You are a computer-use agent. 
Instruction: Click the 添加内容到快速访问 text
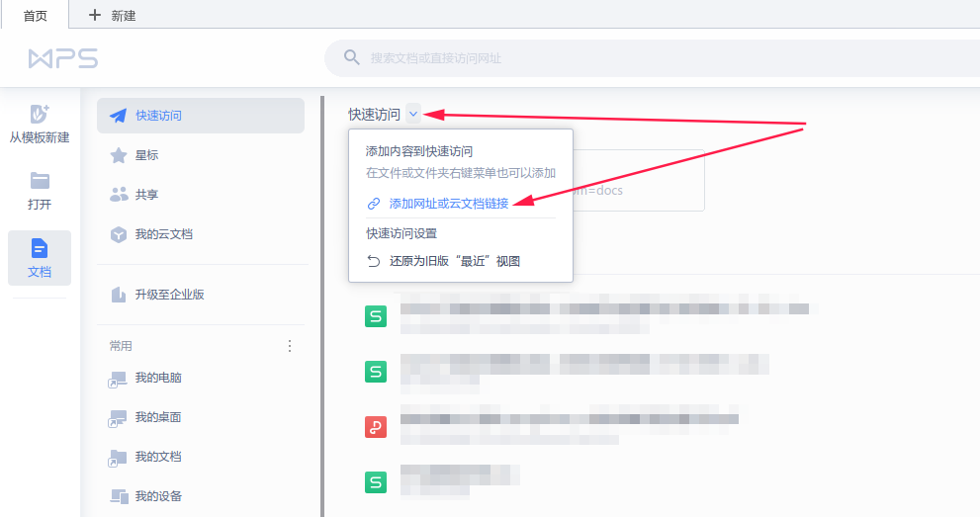coord(418,151)
